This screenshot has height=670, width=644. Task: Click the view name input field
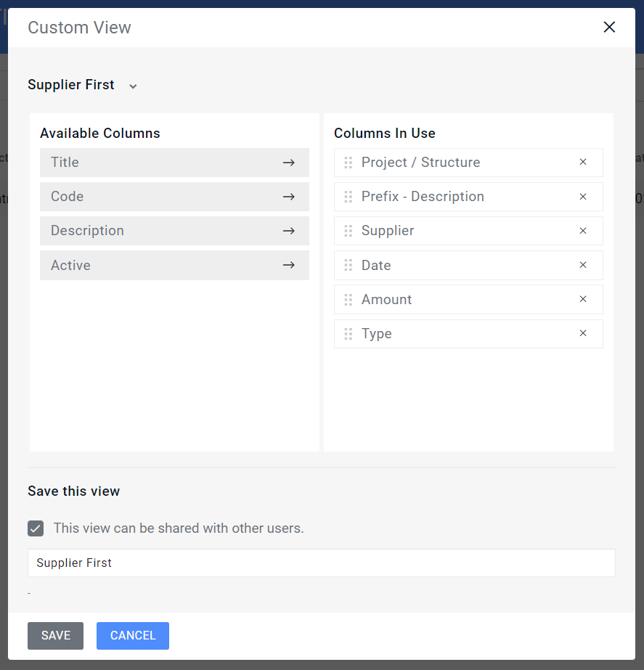pyautogui.click(x=321, y=563)
